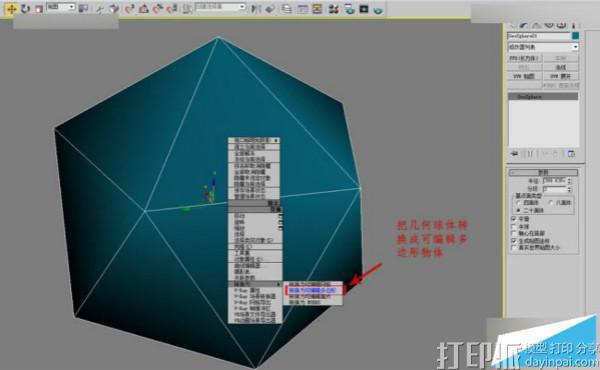Toggle the Smooth checkbox

514,219
